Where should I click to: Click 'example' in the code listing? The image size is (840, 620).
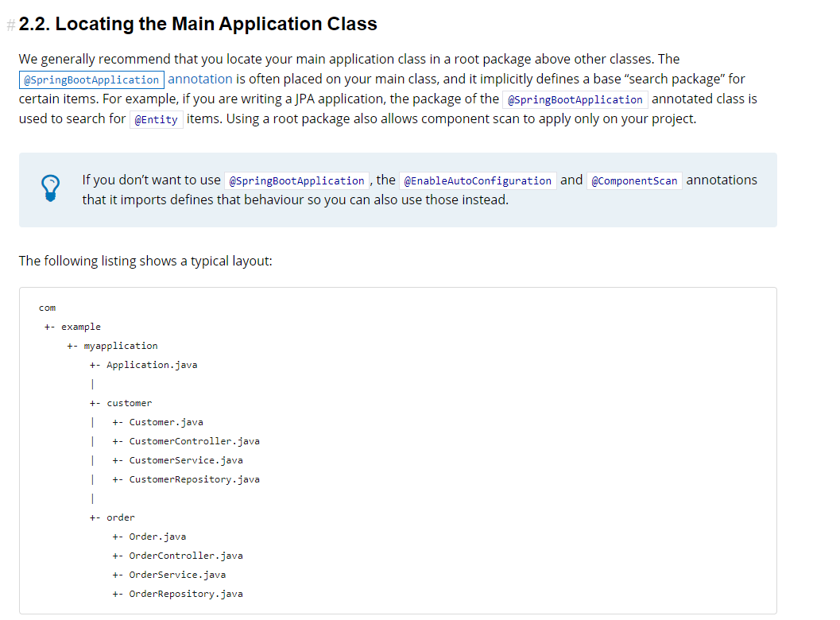pyautogui.click(x=81, y=327)
